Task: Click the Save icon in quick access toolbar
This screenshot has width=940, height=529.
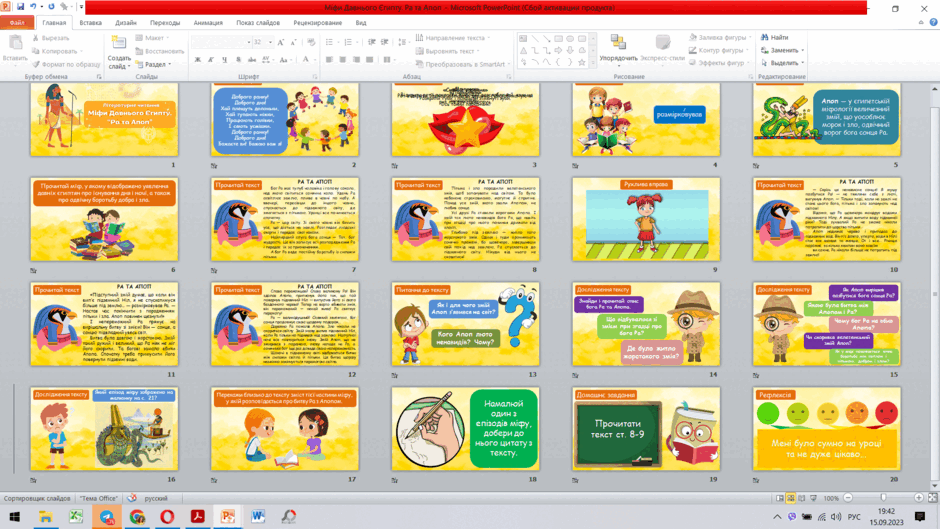Action: coord(20,7)
